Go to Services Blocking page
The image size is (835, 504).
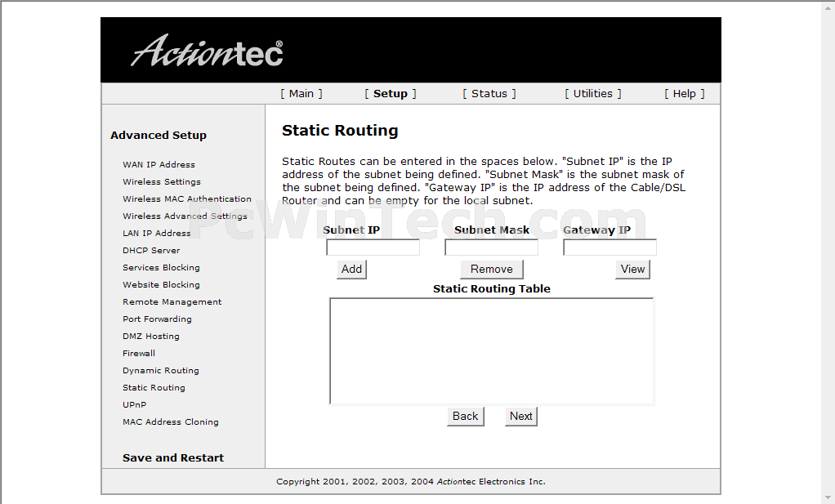point(161,267)
